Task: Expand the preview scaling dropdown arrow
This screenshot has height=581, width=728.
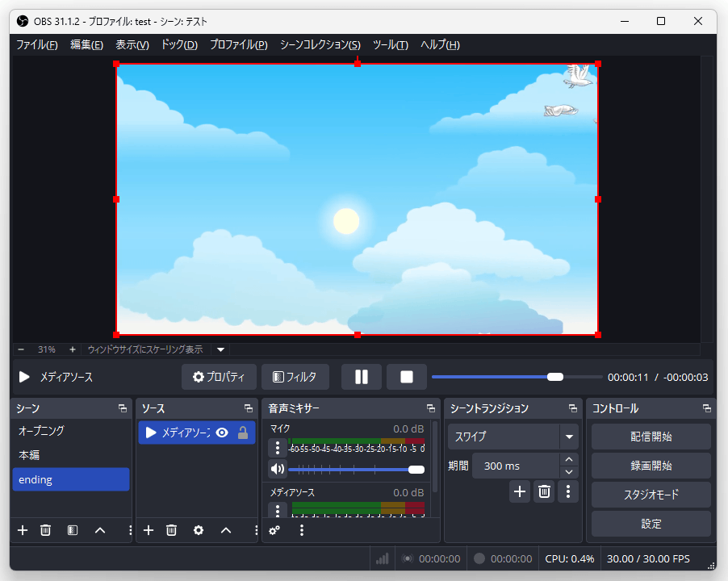Action: (x=221, y=349)
